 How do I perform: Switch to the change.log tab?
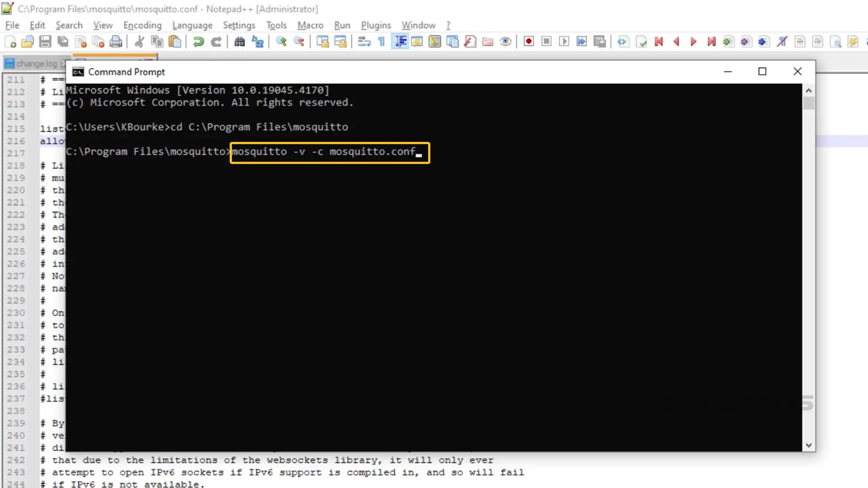pos(36,64)
